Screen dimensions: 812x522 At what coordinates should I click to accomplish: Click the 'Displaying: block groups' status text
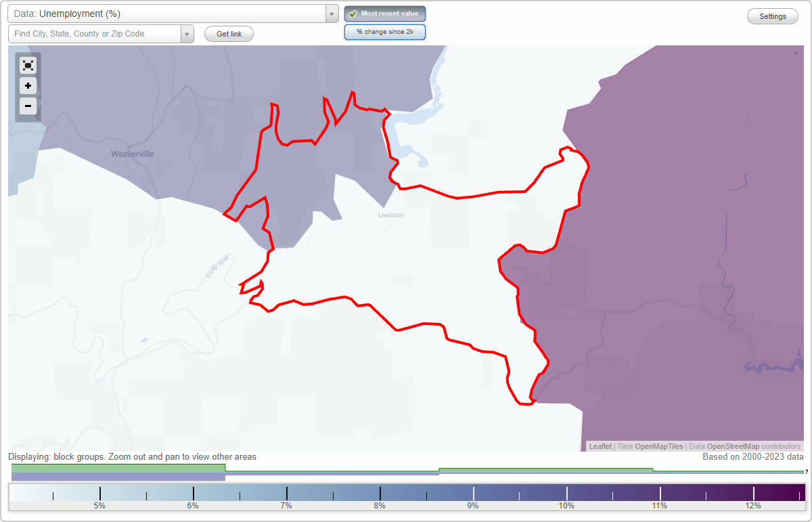(x=132, y=457)
